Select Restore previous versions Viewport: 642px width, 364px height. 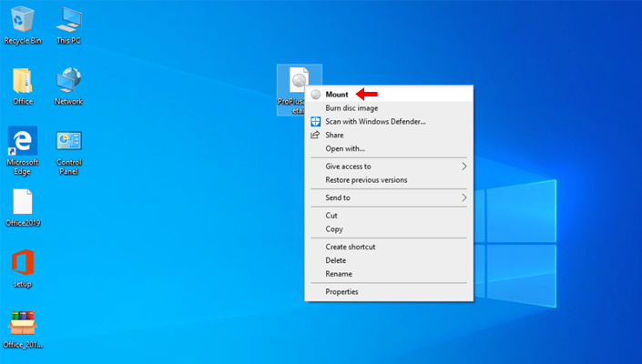366,180
